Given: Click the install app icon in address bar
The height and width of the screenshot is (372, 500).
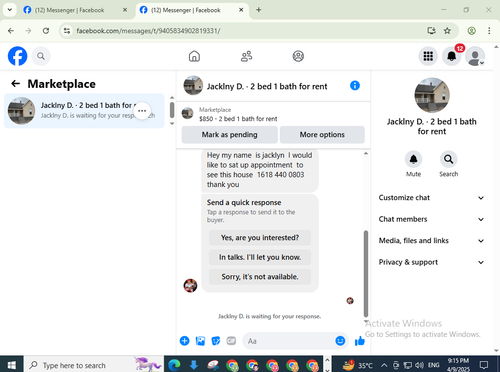Looking at the screenshot, I should point(431,31).
